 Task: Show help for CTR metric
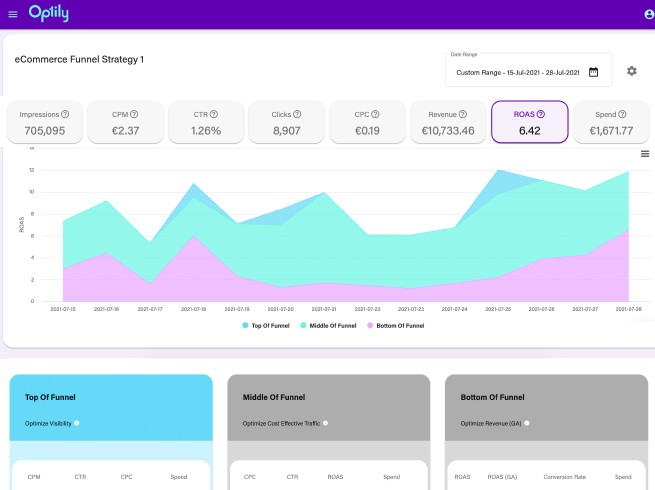coord(214,114)
